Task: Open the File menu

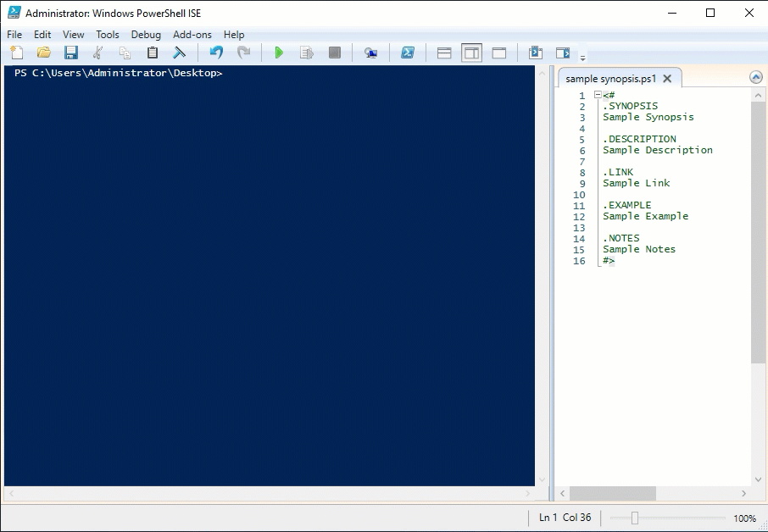Action: pos(14,34)
